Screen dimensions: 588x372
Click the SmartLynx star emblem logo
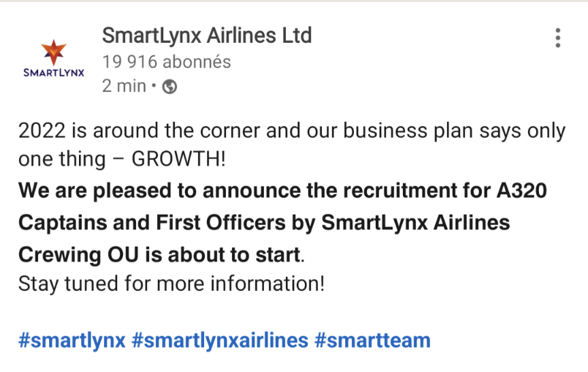tap(54, 52)
